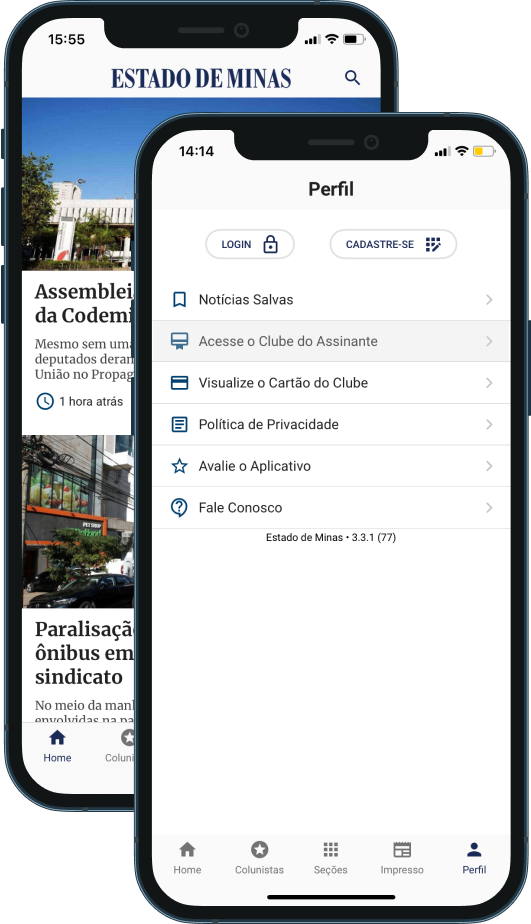This screenshot has height=924, width=531.
Task: Click chevron on Política de Privacidade row
Action: pyautogui.click(x=489, y=424)
